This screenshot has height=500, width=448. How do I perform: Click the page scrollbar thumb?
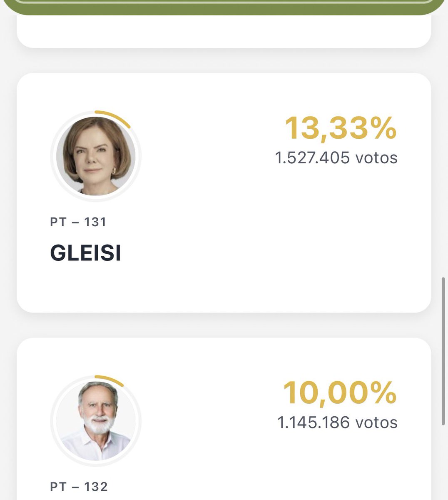pos(443,351)
